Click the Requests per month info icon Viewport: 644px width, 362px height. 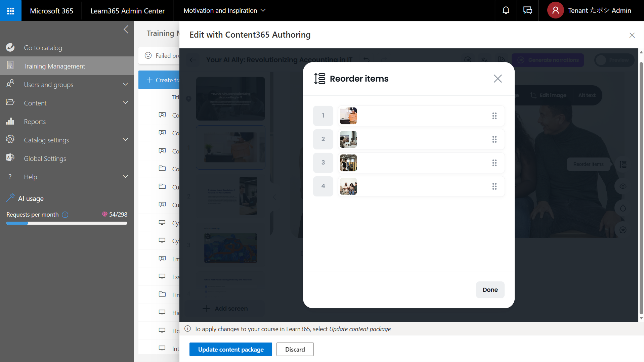[x=65, y=215]
